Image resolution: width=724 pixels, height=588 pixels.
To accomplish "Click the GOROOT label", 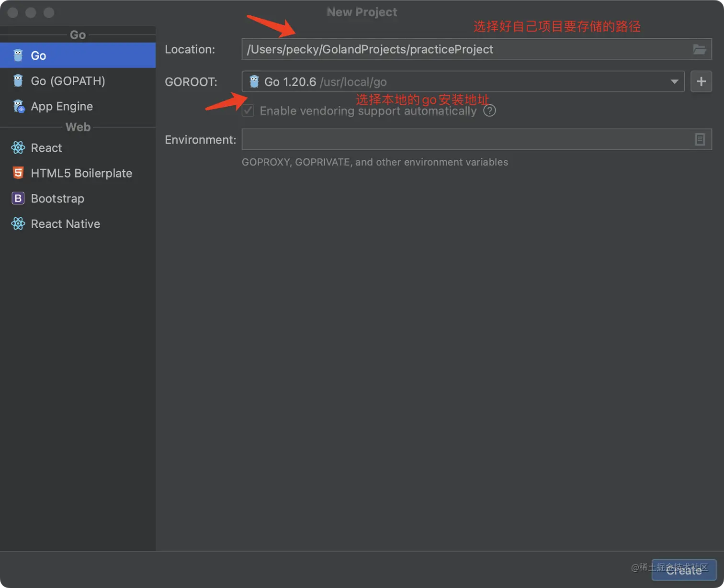I will pyautogui.click(x=191, y=82).
